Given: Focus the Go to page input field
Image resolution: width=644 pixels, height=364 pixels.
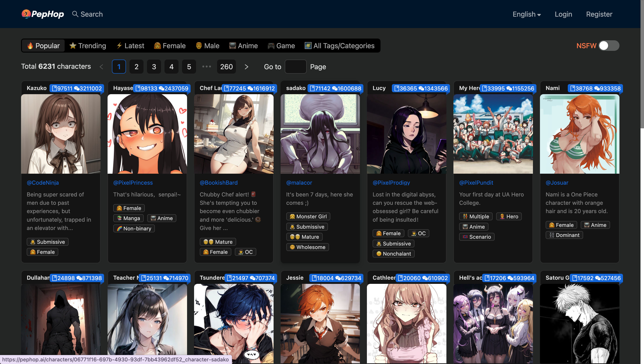Looking at the screenshot, I should pyautogui.click(x=296, y=67).
